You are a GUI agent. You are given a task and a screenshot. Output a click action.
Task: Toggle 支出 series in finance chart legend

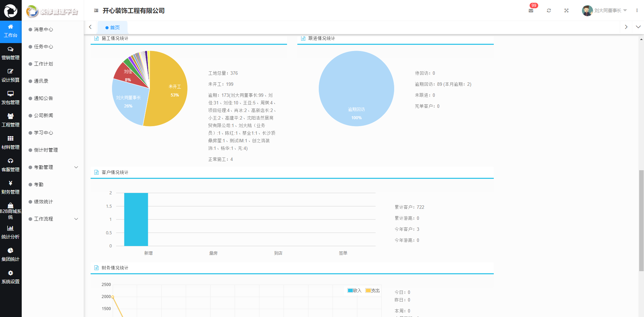[x=372, y=290]
